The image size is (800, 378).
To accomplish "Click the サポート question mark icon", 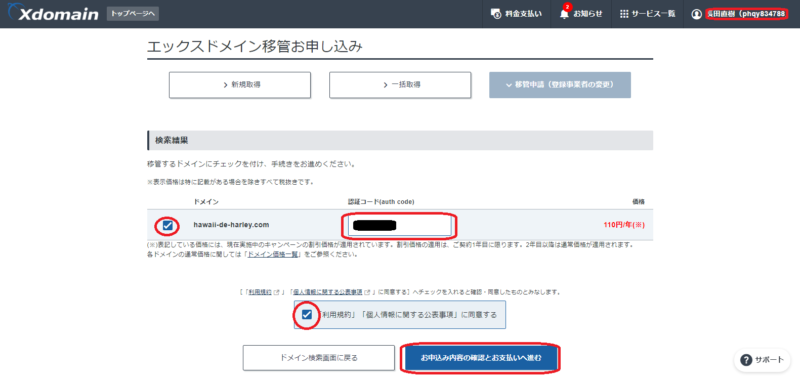I will (x=745, y=360).
